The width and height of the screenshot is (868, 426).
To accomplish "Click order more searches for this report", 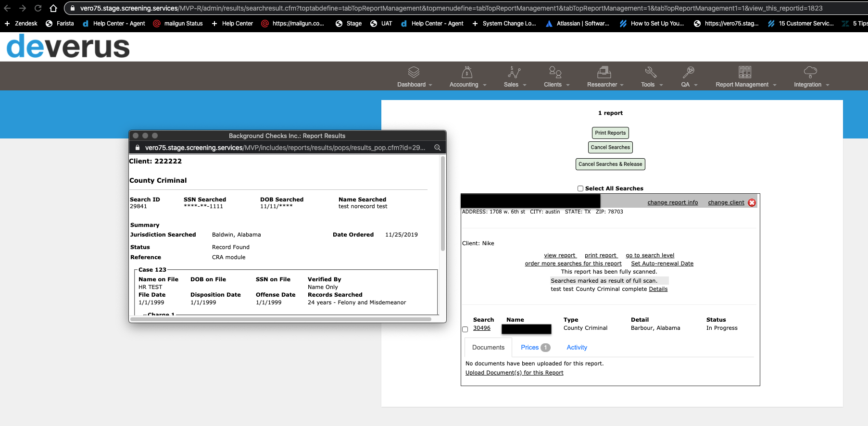I will (x=573, y=263).
